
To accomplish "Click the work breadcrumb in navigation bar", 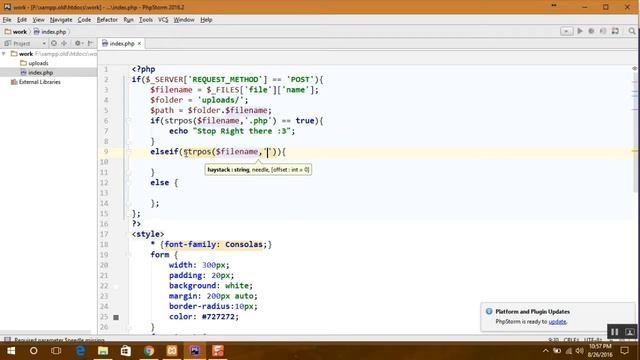I will coord(16,31).
